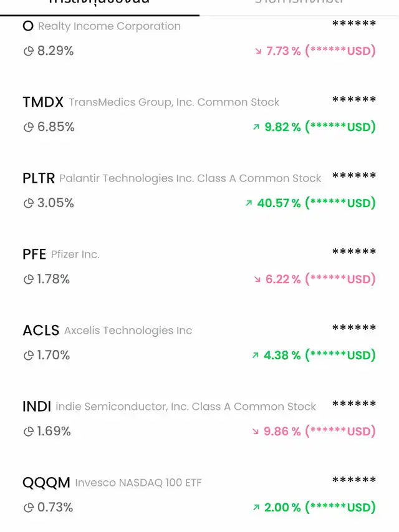Tap the up arrow beside PLTR 40.57%
The height and width of the screenshot is (532, 399).
coord(249,203)
